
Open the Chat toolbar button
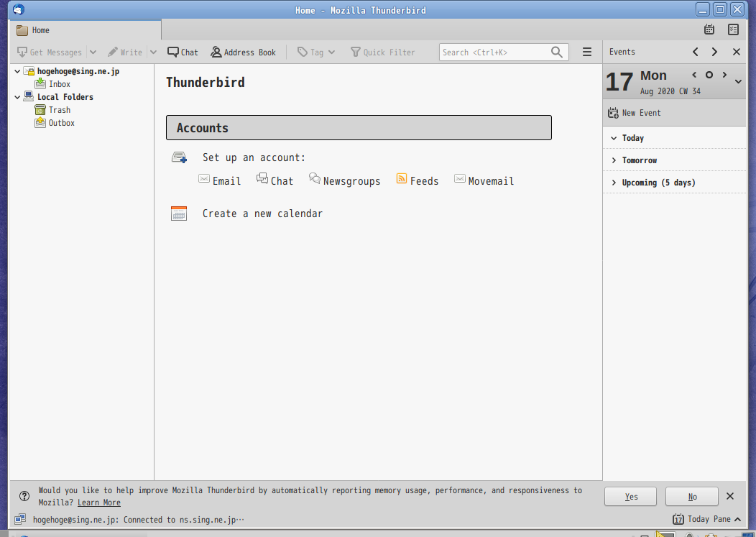point(183,52)
